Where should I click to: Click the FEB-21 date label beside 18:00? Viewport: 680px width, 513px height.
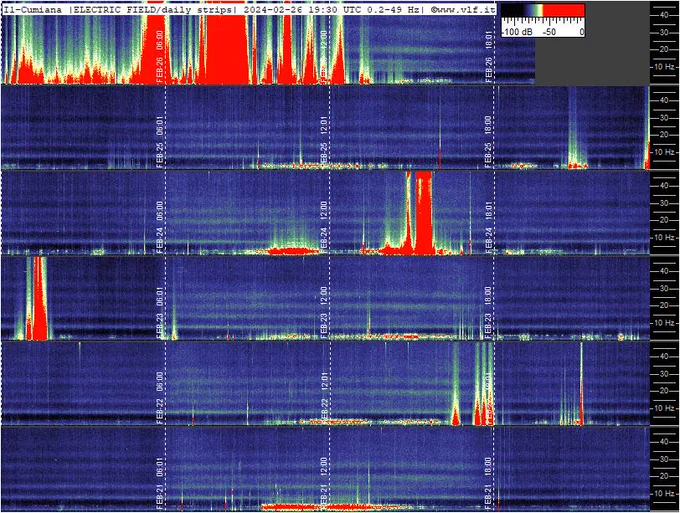point(489,496)
